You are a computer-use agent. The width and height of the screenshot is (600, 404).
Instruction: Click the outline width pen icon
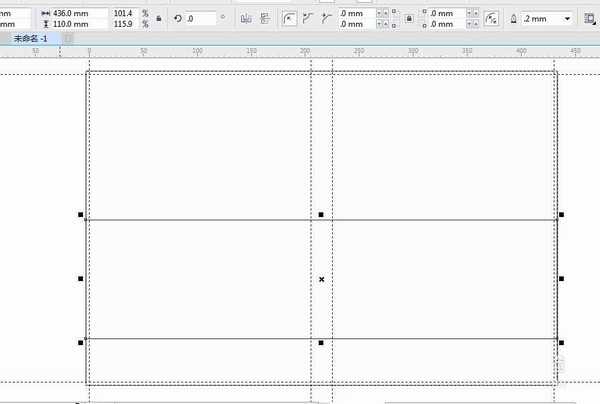coord(513,18)
